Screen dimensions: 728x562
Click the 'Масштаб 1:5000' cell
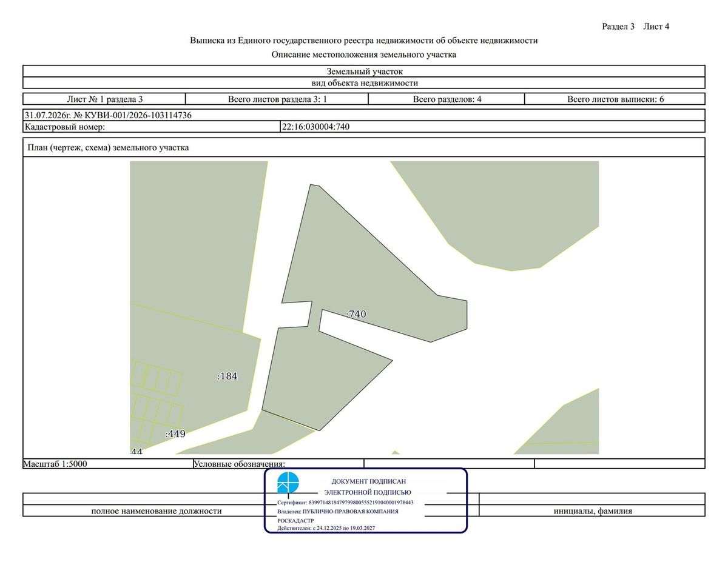tap(108, 464)
